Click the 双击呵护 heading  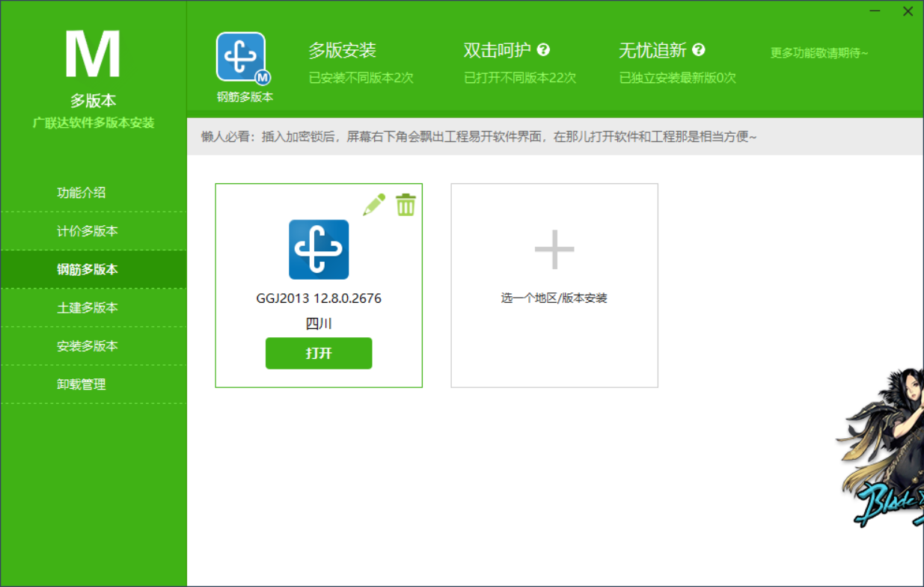pos(498,50)
